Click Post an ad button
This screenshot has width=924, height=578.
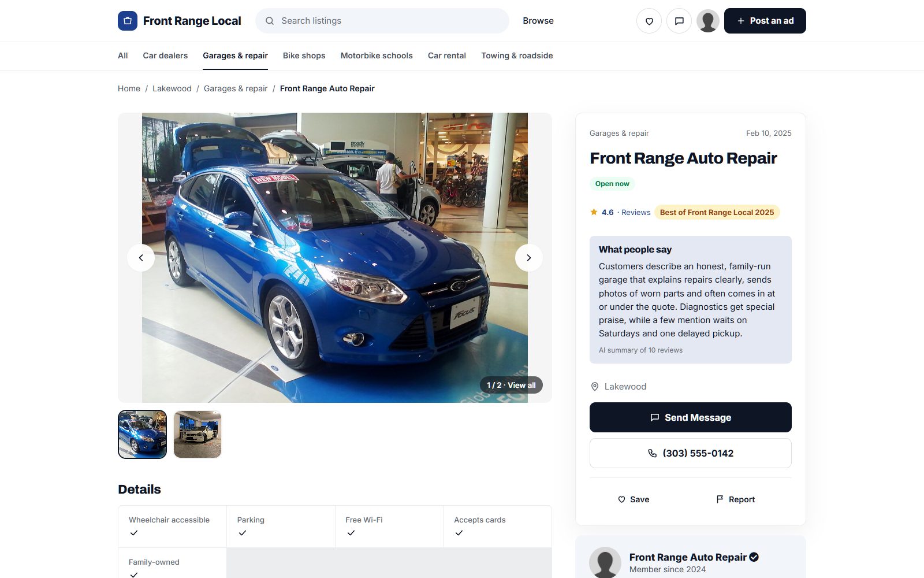tap(765, 21)
